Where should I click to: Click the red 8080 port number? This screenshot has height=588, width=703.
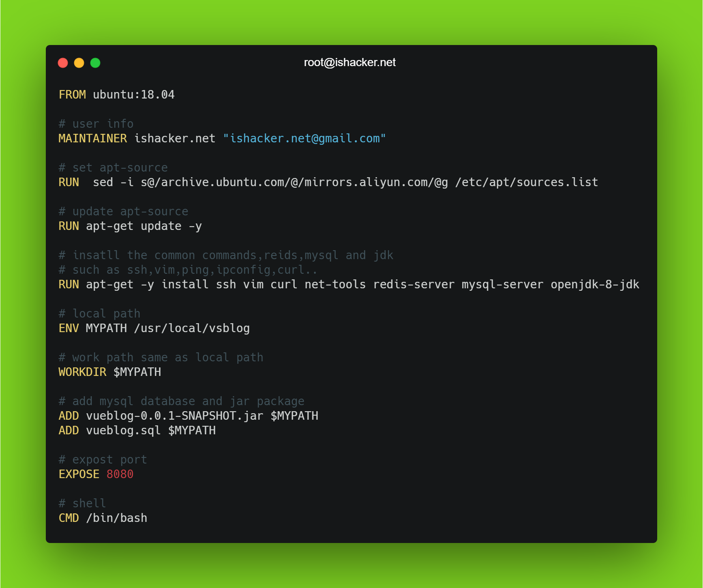click(x=120, y=474)
